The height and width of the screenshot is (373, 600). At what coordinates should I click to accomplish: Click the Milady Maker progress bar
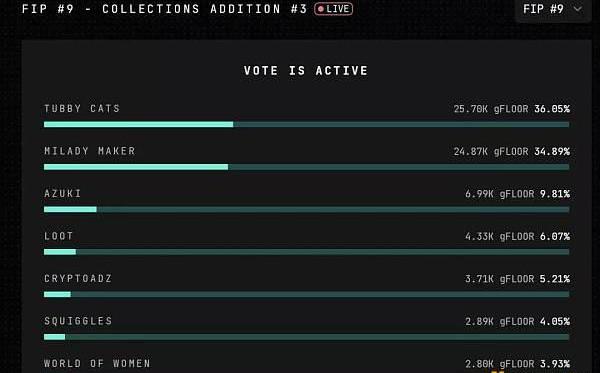307,167
